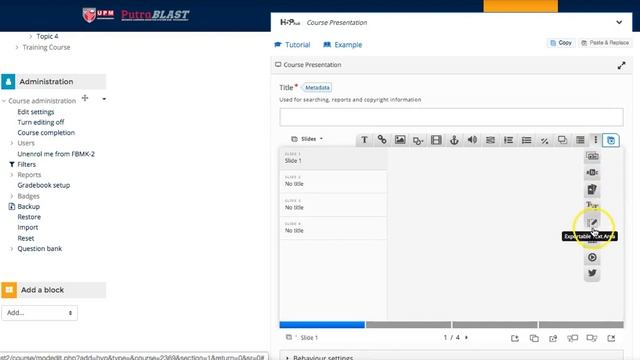Click the Paste & Replace button
Viewport: 640px width, 360px height.
pyautogui.click(x=605, y=43)
